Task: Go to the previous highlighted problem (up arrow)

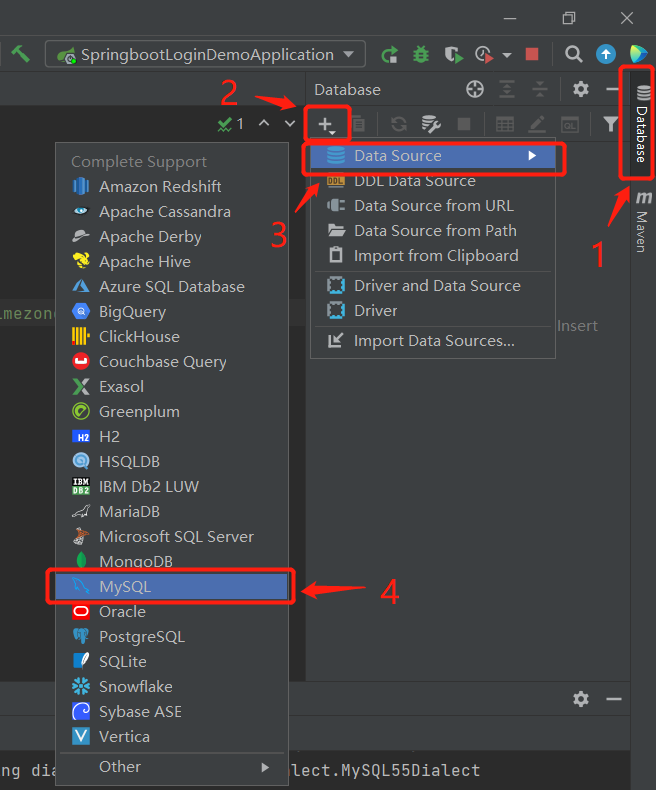Action: [x=264, y=123]
